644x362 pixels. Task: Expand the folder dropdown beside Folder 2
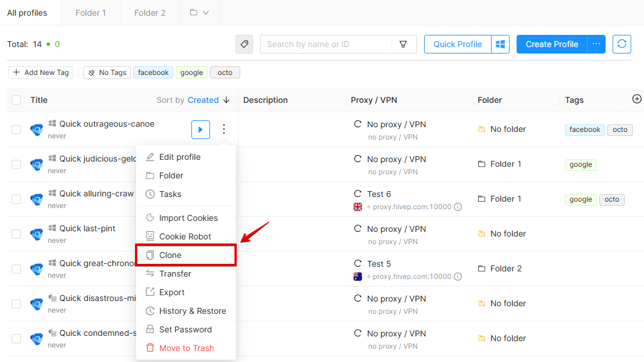pos(200,13)
